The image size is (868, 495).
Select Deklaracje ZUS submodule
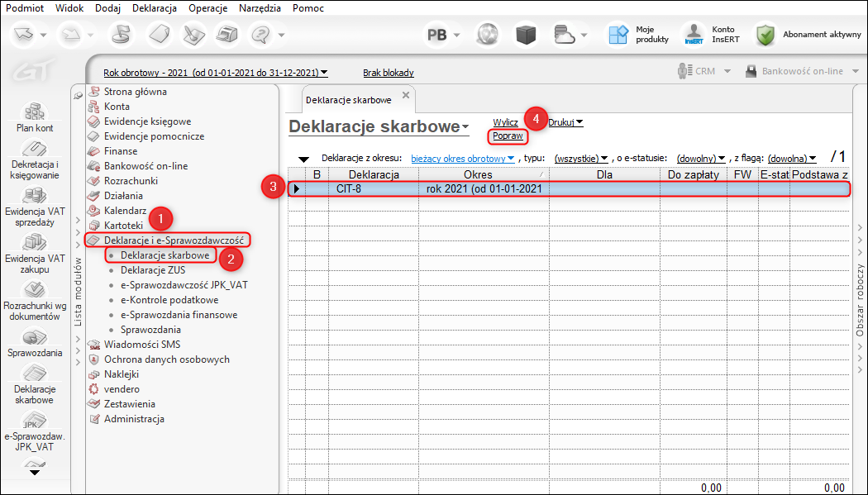pos(153,270)
